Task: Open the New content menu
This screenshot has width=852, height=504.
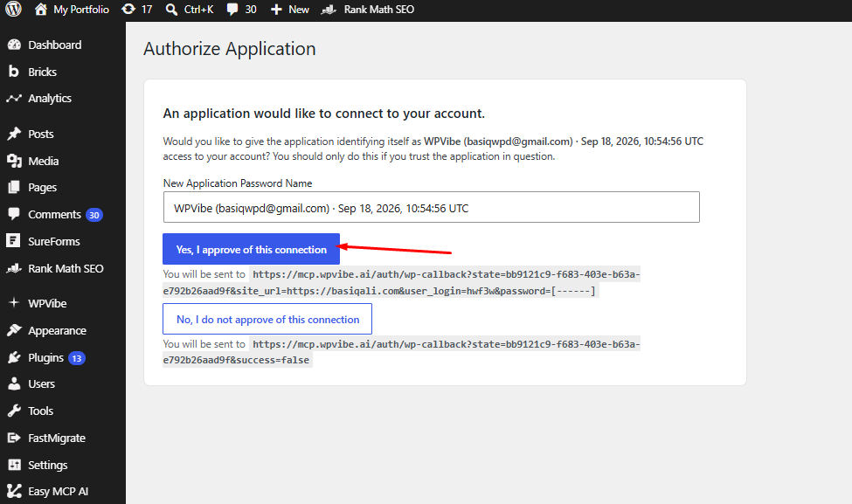Action: [299, 10]
